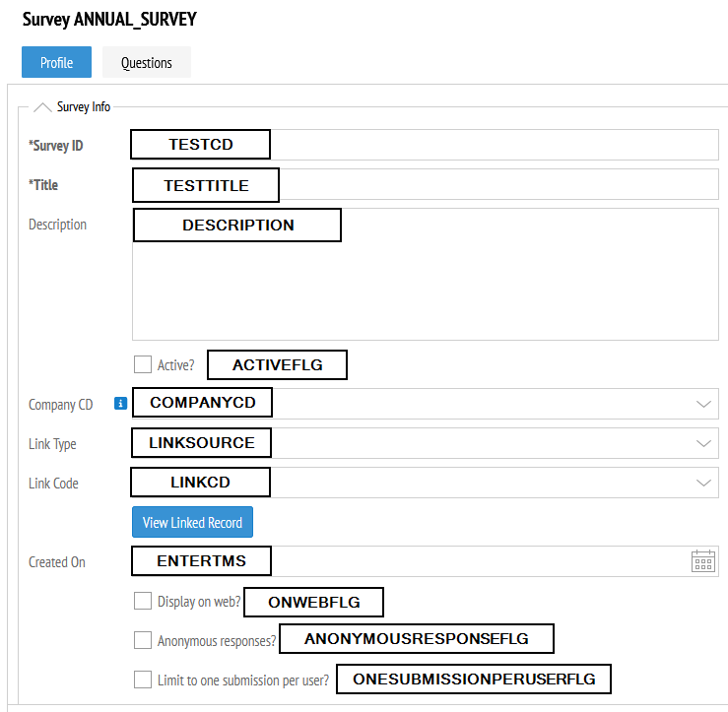Click into the Title text field
This screenshot has width=728, height=712.
426,184
